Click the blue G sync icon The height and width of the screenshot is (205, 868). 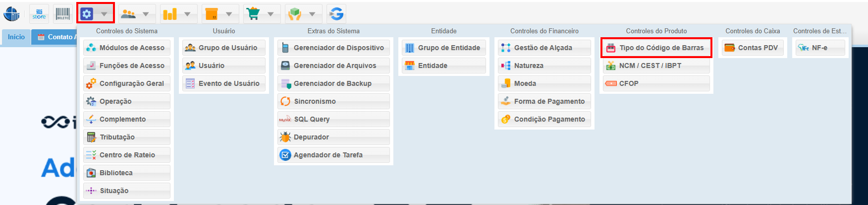coord(336,14)
